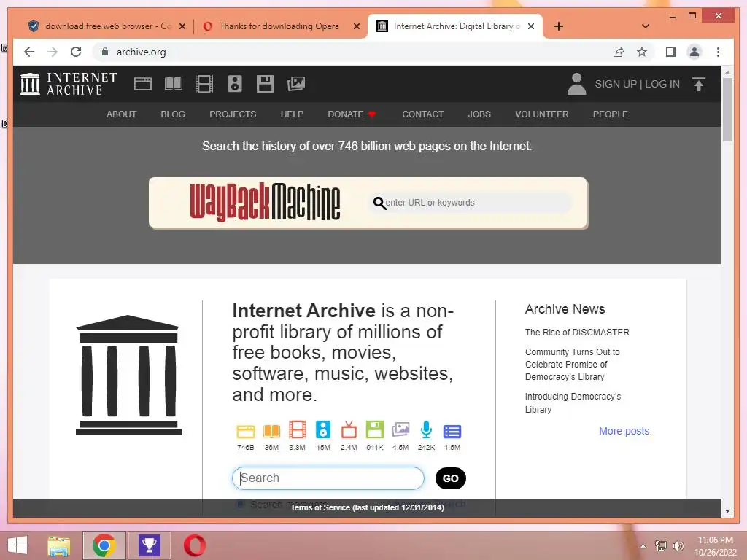Open Opera browser from taskbar

coord(194,545)
